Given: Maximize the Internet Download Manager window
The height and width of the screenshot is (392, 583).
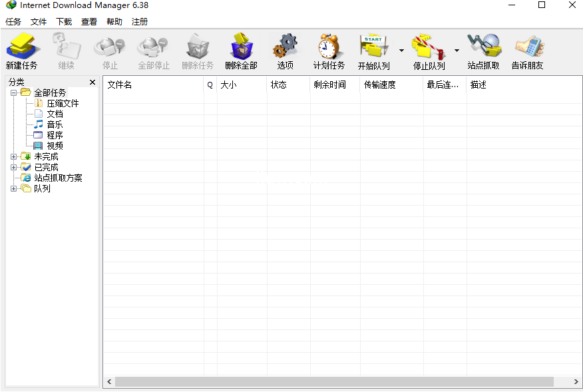Looking at the screenshot, I should pos(542,5).
